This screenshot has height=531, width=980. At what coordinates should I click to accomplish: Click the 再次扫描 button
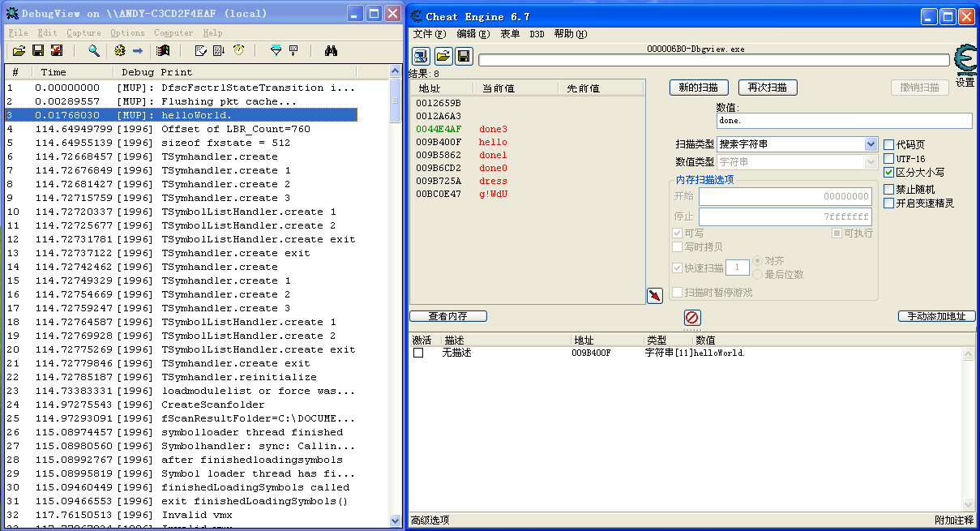click(x=768, y=87)
